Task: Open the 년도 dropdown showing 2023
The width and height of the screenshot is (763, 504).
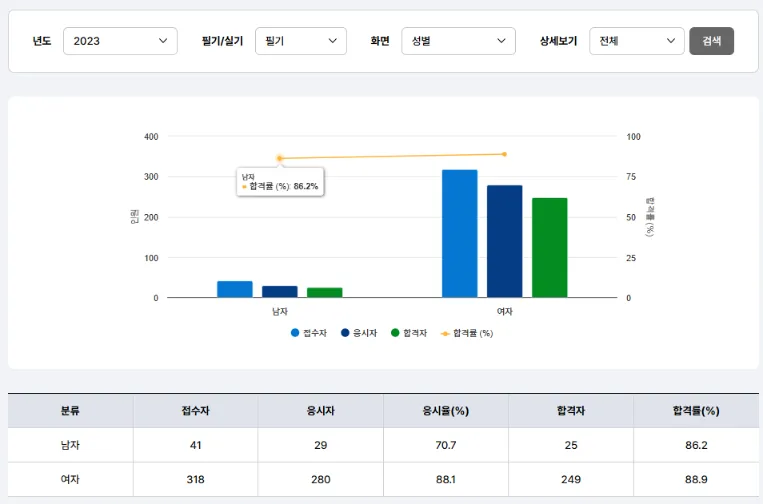Action: click(120, 41)
